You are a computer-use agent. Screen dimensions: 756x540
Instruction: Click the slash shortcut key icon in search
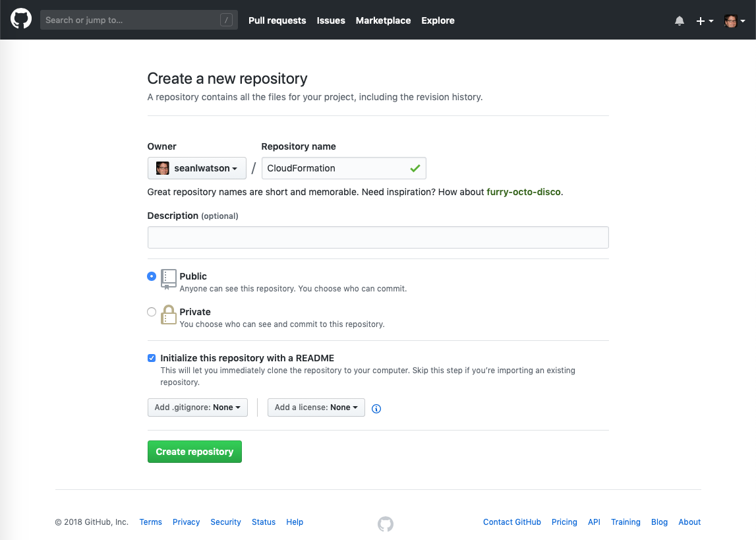click(x=226, y=20)
